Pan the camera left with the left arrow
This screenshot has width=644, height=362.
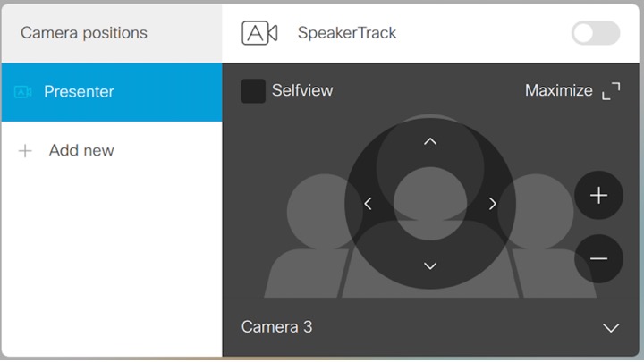click(369, 204)
